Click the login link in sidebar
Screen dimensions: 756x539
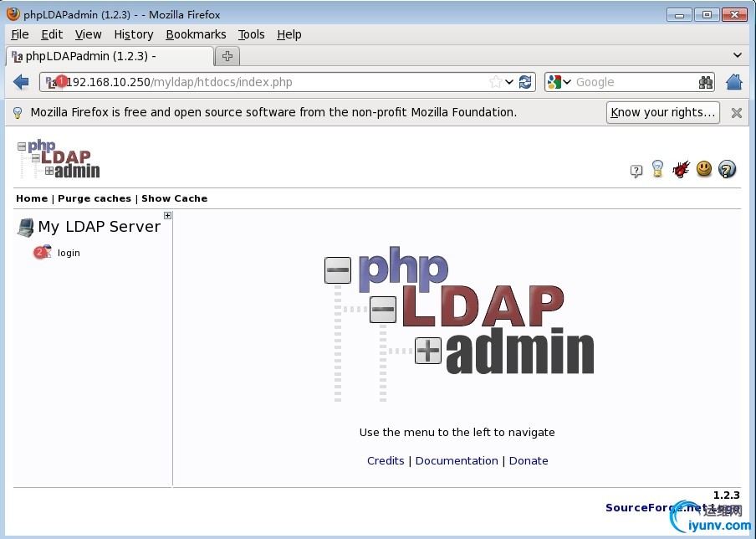coord(69,253)
